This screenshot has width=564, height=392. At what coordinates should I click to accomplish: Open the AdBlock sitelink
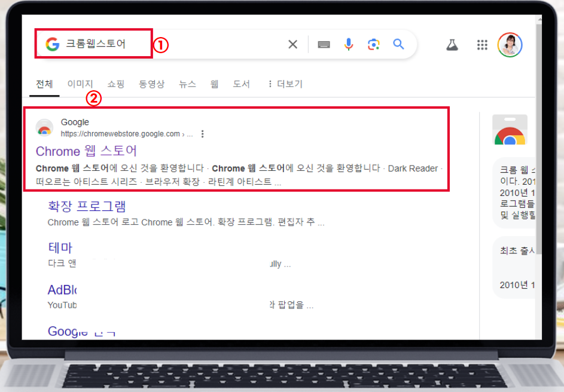(62, 290)
